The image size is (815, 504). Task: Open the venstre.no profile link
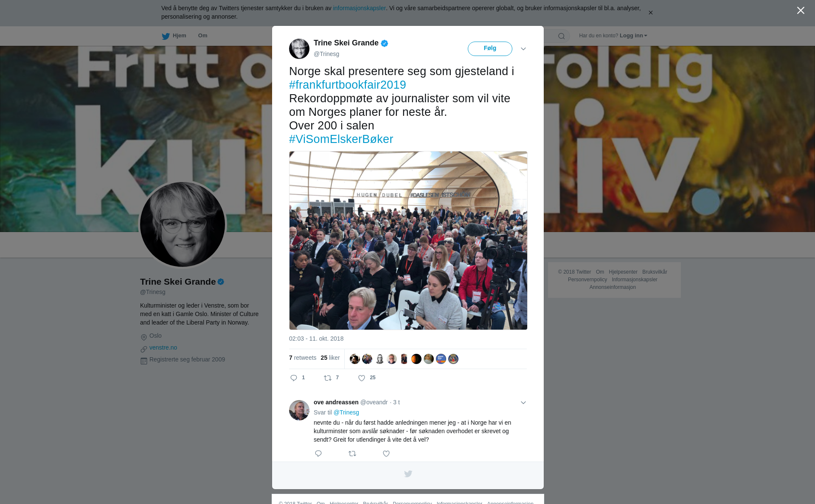pos(163,347)
